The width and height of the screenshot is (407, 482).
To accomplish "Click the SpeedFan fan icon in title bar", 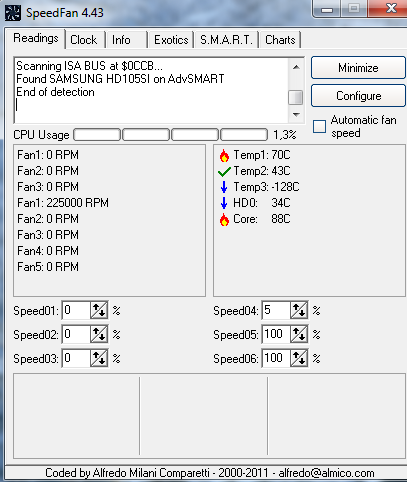I will pos(13,13).
